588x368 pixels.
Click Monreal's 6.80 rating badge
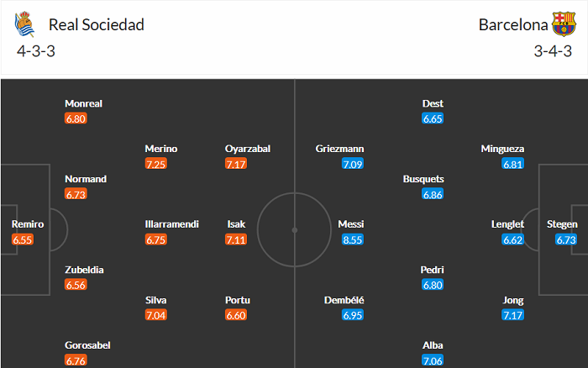click(x=76, y=118)
